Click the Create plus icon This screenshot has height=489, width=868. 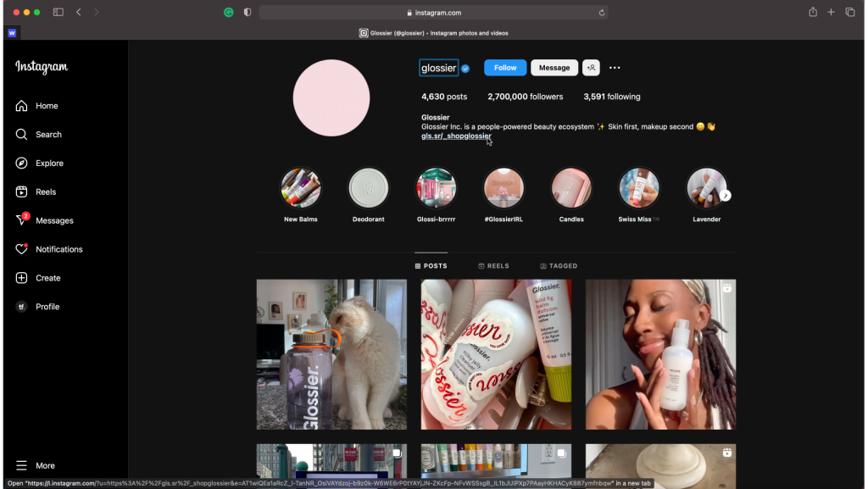[x=21, y=278]
